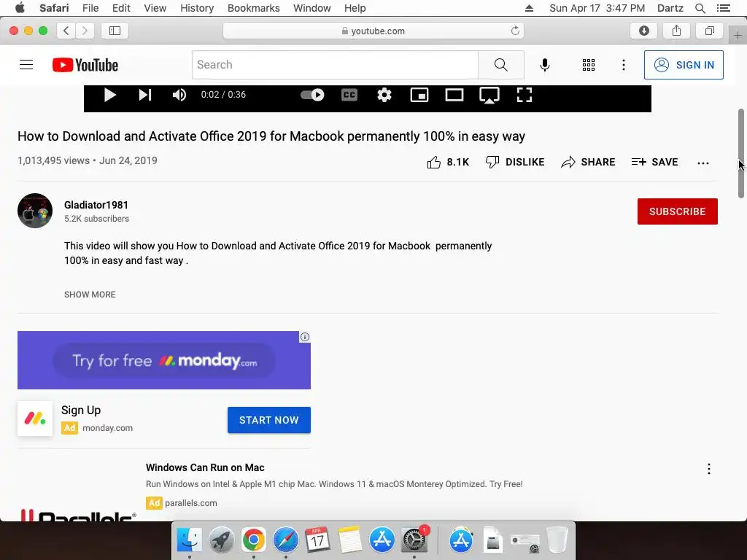Screen dimensions: 747x560
Task: Toggle closed captions CC
Action: 349,95
